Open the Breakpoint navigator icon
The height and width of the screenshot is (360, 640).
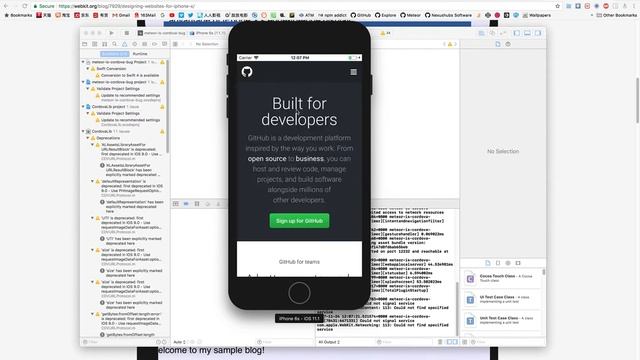(155, 44)
